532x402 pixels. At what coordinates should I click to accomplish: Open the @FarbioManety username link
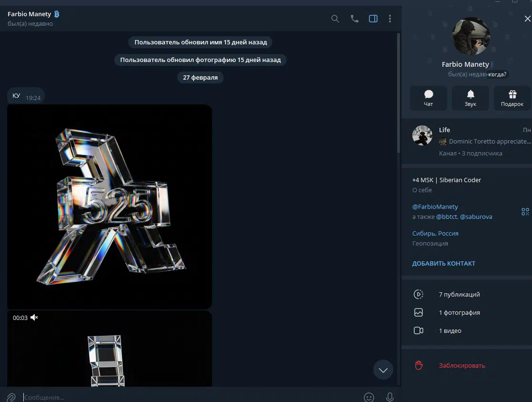435,206
